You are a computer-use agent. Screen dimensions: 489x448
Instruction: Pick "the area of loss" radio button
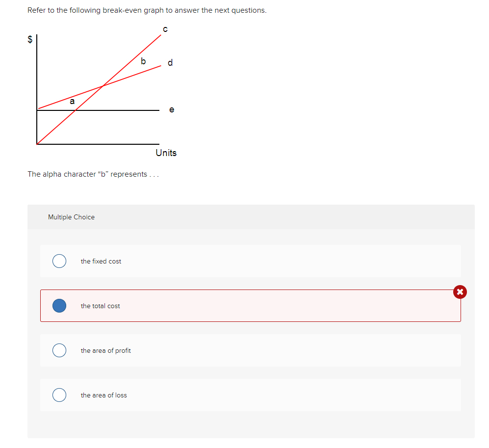point(59,395)
